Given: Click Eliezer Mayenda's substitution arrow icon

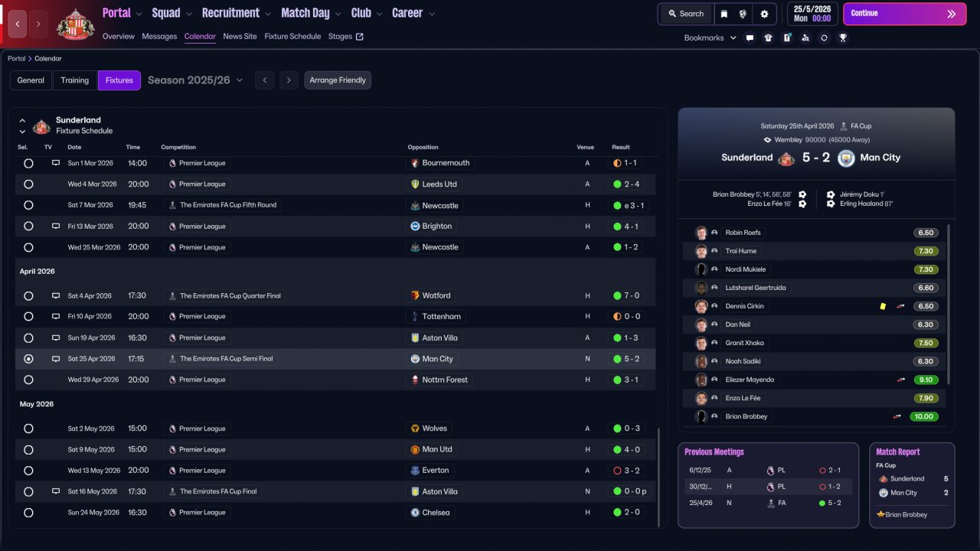Looking at the screenshot, I should pos(901,380).
